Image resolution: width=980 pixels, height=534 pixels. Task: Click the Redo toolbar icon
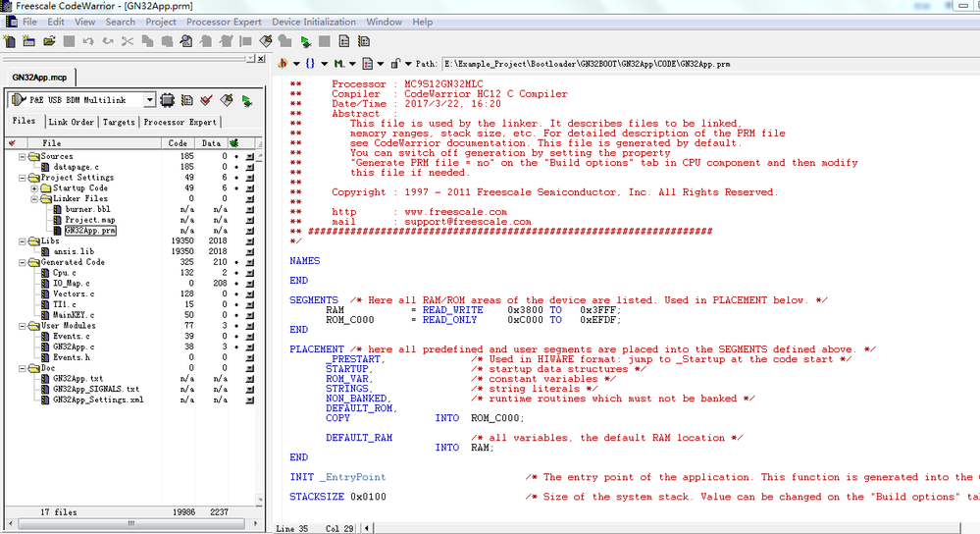tap(108, 41)
